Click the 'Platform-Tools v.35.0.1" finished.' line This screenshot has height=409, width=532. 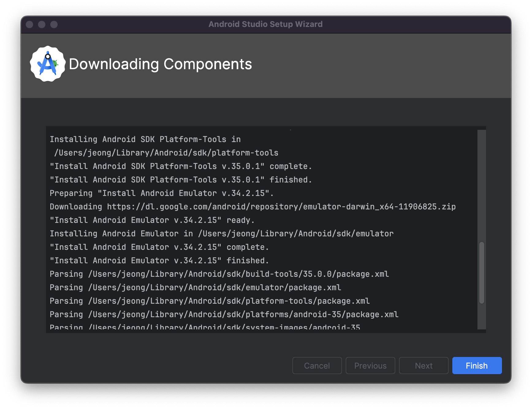(180, 180)
